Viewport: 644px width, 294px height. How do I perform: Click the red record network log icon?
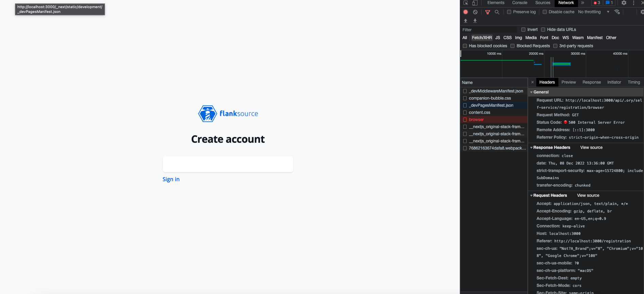point(466,12)
